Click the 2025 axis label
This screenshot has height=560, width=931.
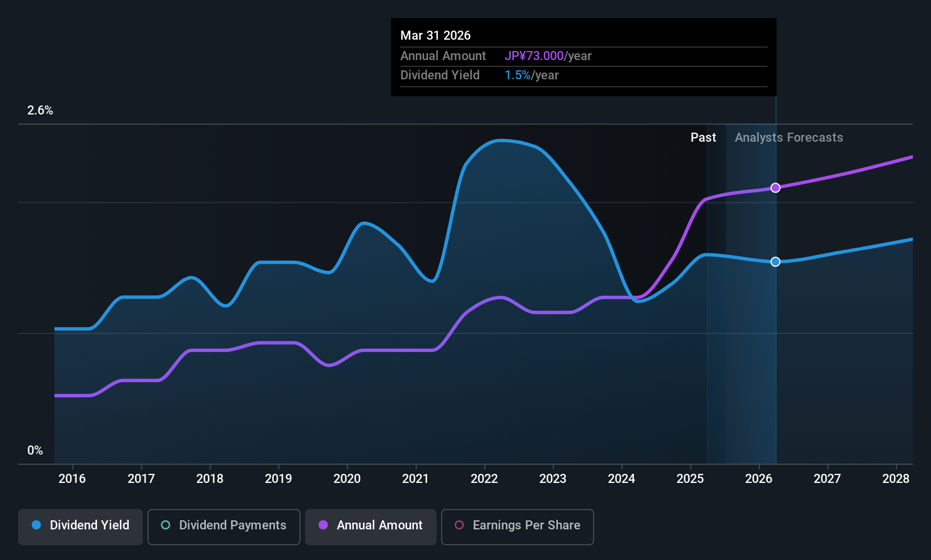click(690, 478)
